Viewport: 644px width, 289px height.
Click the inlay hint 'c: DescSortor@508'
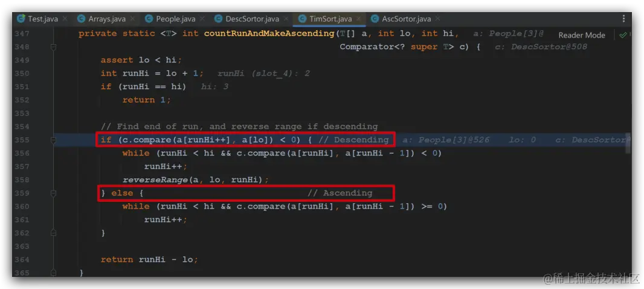[541, 47]
